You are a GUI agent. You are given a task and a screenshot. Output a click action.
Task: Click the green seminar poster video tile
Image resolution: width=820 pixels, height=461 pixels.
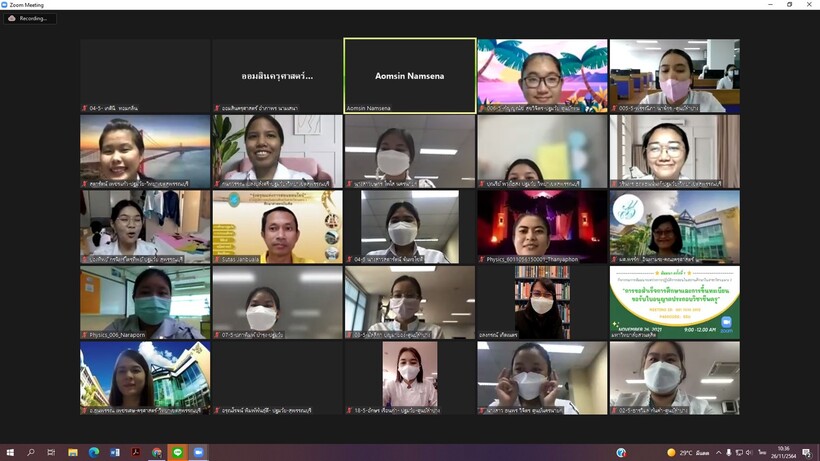(674, 301)
